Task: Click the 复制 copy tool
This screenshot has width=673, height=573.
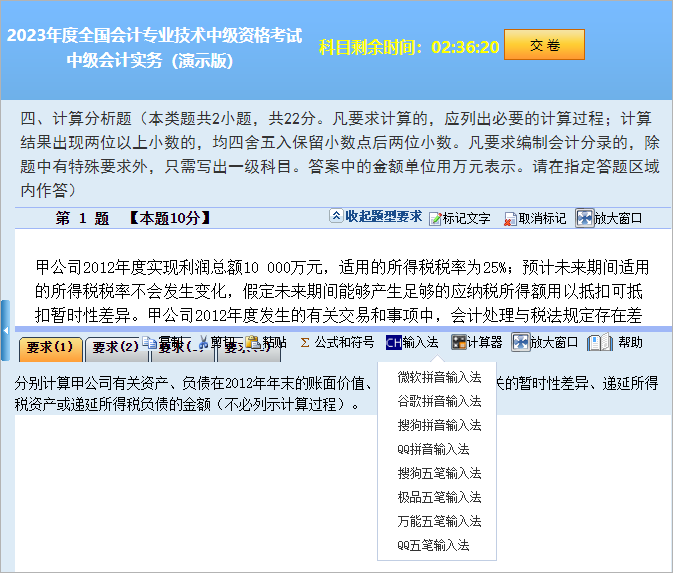Action: tap(163, 342)
